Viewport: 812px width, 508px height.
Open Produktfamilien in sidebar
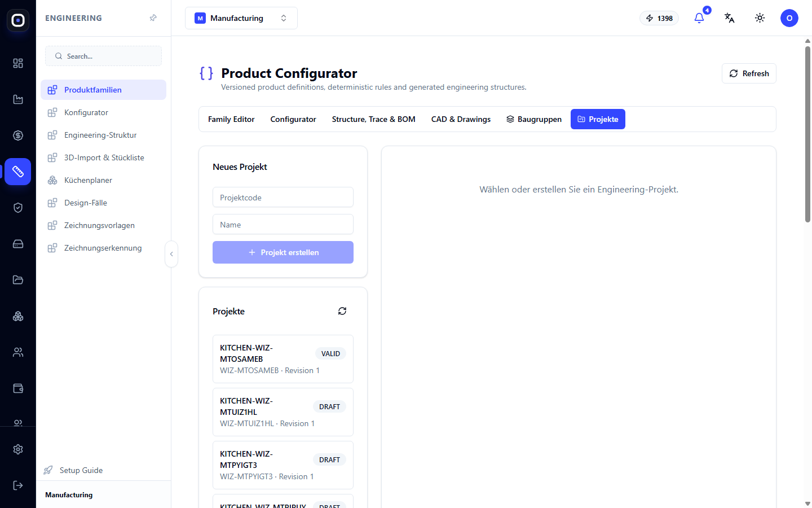(x=103, y=90)
